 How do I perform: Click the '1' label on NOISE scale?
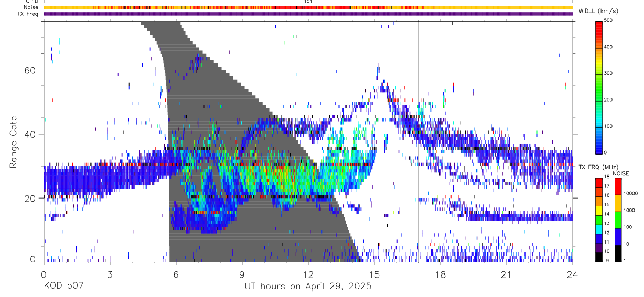click(x=625, y=260)
